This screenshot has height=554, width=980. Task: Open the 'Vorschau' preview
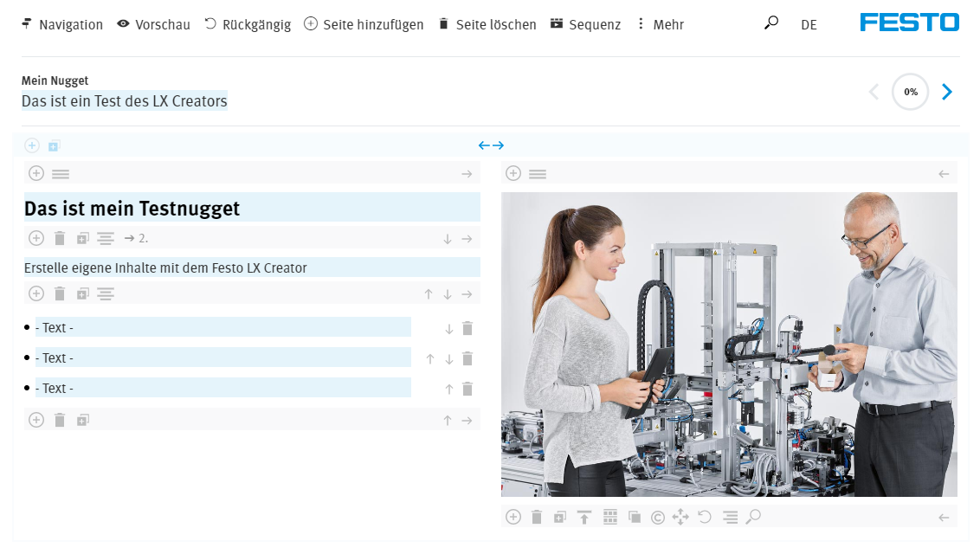[x=153, y=24]
